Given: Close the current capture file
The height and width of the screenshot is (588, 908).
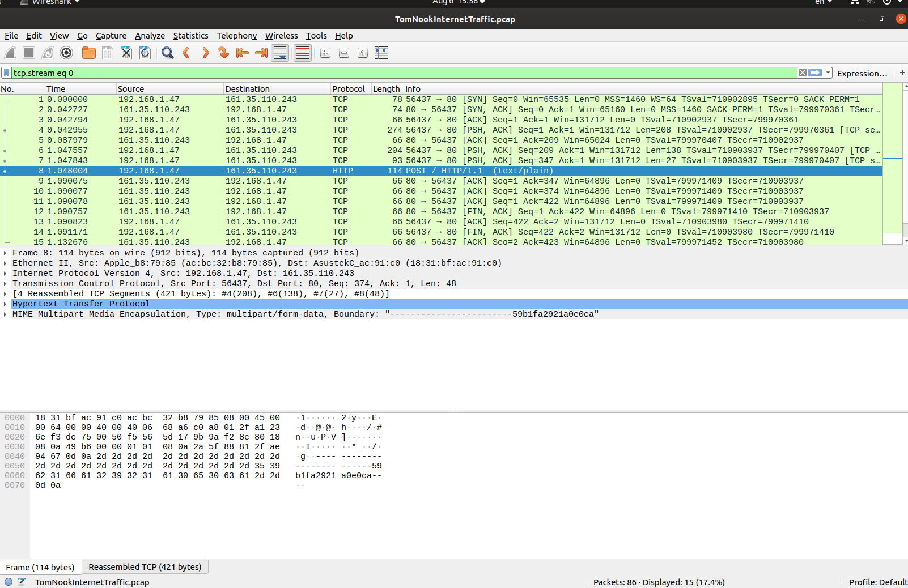Looking at the screenshot, I should (x=126, y=53).
